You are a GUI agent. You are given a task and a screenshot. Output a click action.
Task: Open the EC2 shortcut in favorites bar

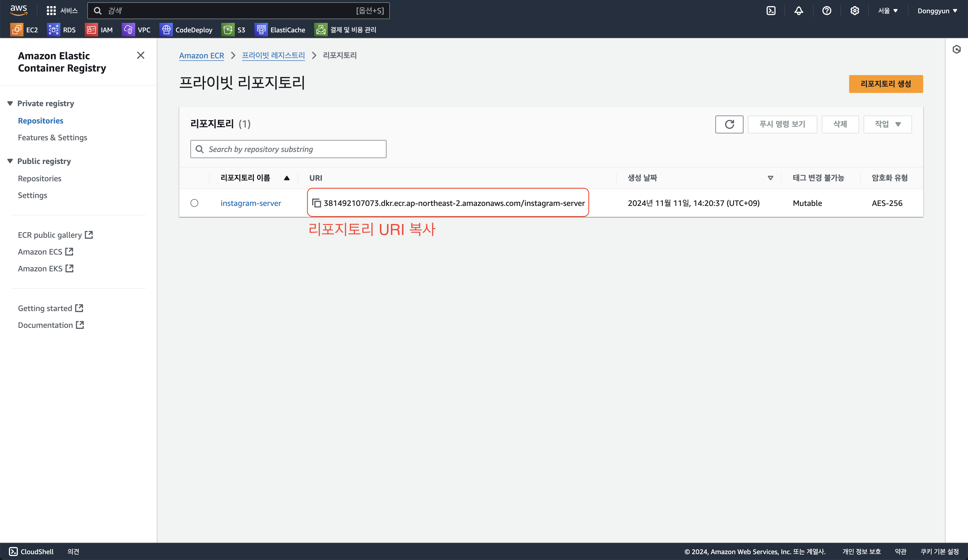[24, 30]
